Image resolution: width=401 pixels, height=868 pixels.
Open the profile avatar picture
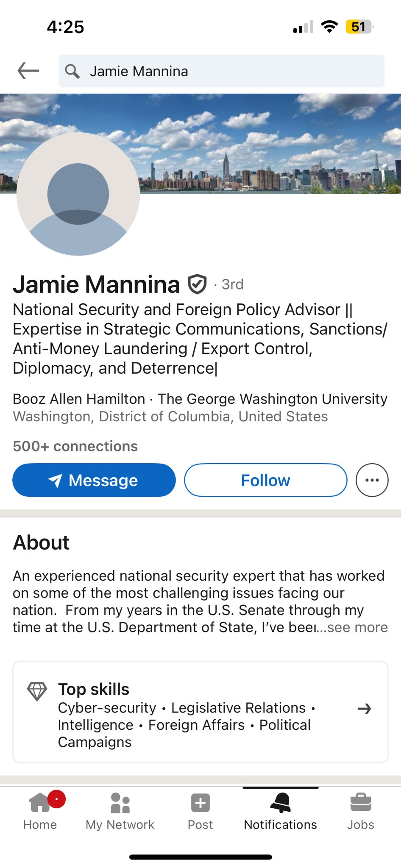(x=78, y=194)
